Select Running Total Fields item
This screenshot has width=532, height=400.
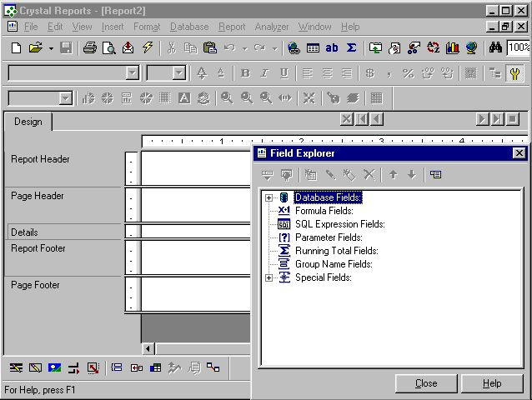[337, 251]
